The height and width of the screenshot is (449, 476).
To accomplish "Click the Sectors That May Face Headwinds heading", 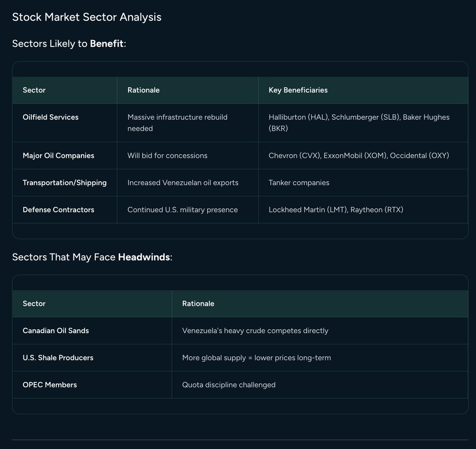I will (92, 257).
